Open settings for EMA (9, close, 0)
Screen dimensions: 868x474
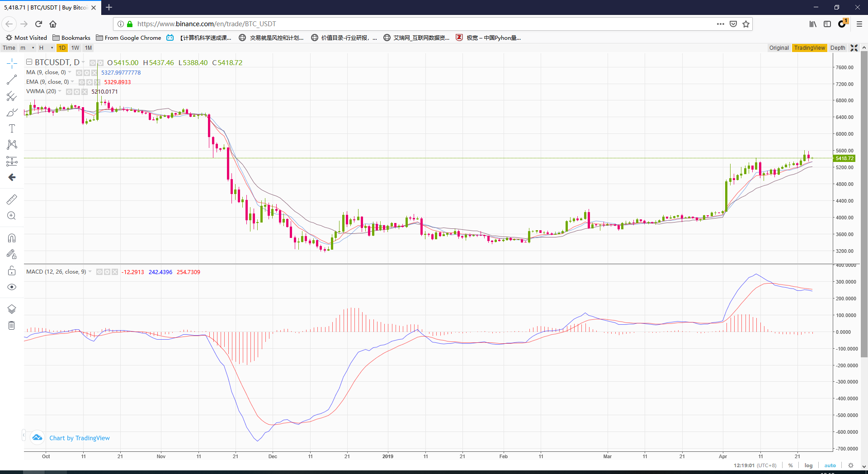90,82
